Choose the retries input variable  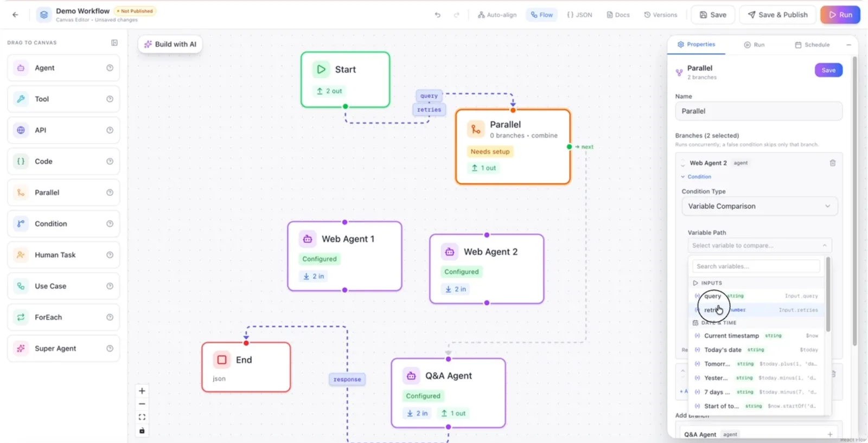click(756, 310)
